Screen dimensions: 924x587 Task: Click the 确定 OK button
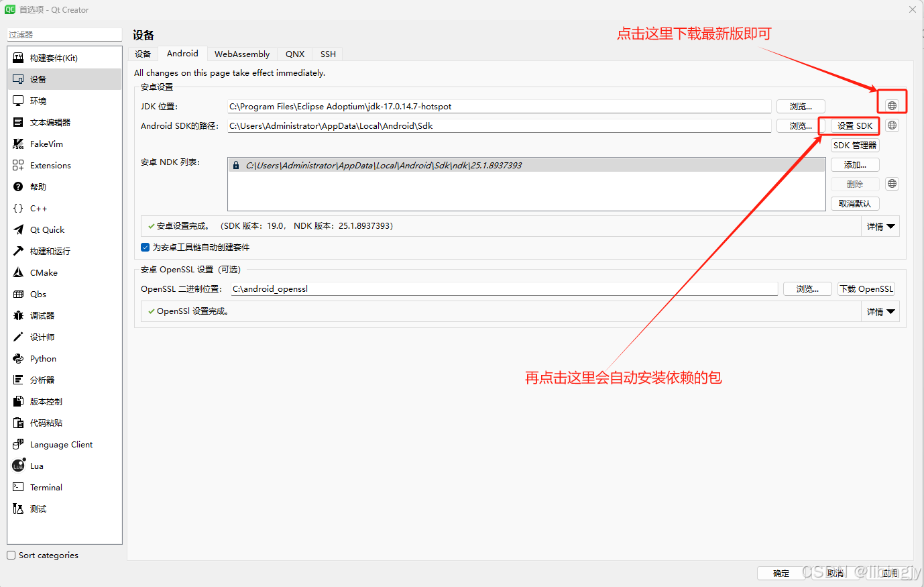[x=781, y=573]
